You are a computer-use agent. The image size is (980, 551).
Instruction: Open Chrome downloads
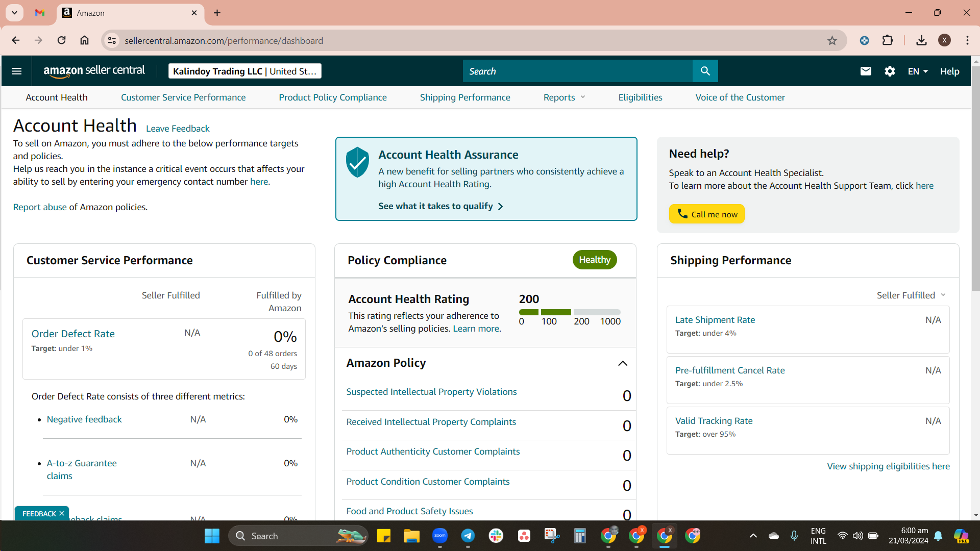tap(921, 40)
